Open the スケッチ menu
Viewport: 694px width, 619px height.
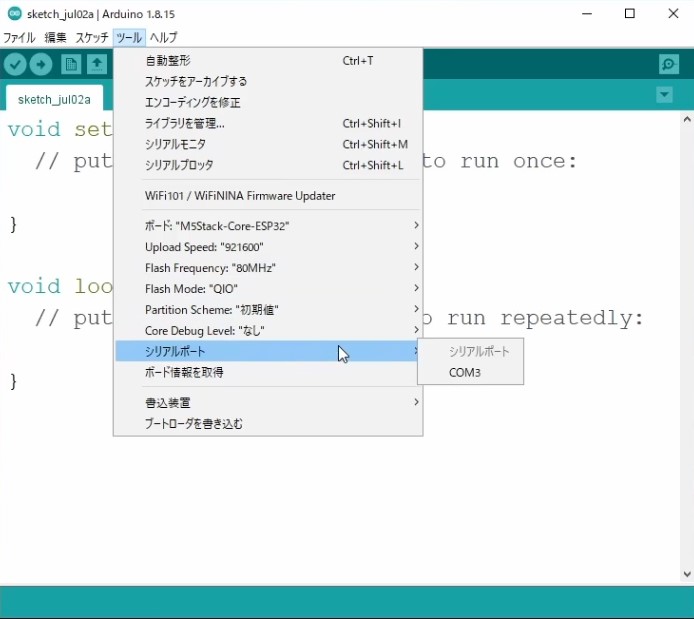click(x=92, y=38)
